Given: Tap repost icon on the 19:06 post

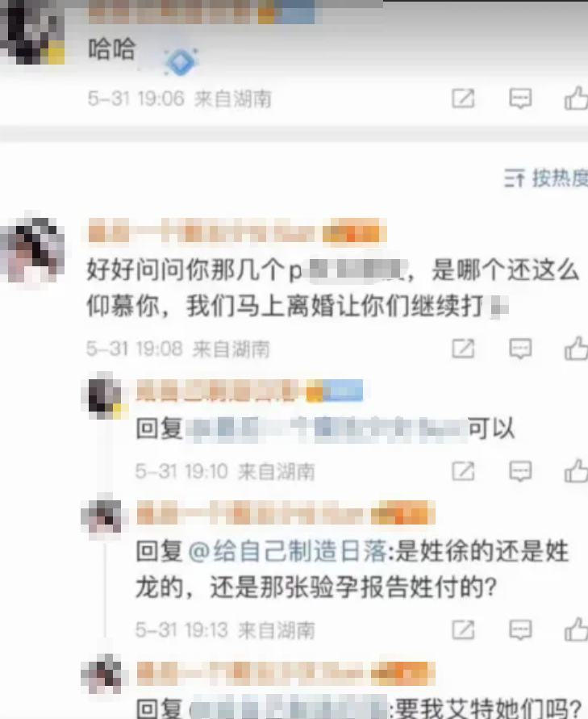Looking at the screenshot, I should click(463, 98).
